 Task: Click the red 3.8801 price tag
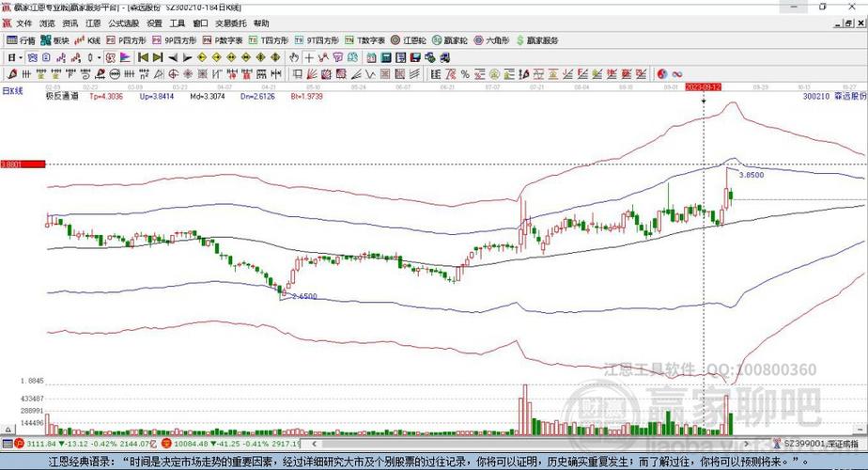[23, 164]
